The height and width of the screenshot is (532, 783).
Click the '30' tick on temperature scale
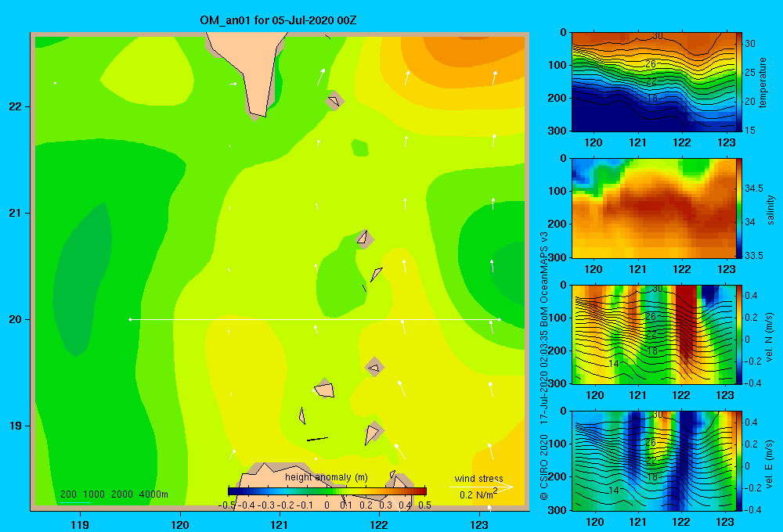(x=750, y=43)
